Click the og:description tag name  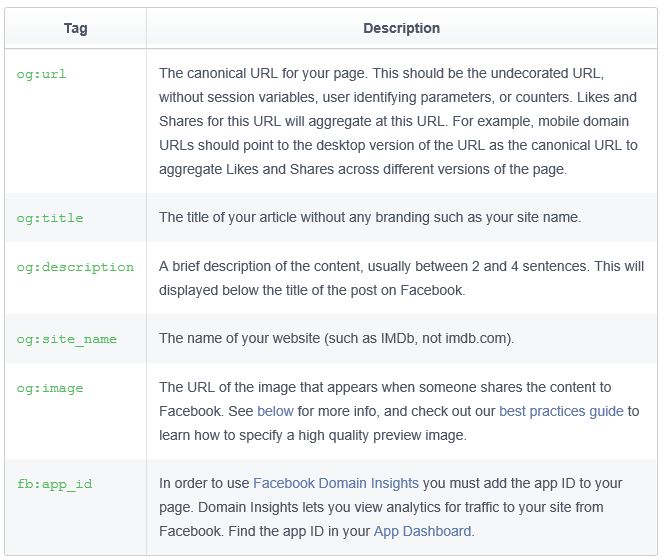coord(75,267)
